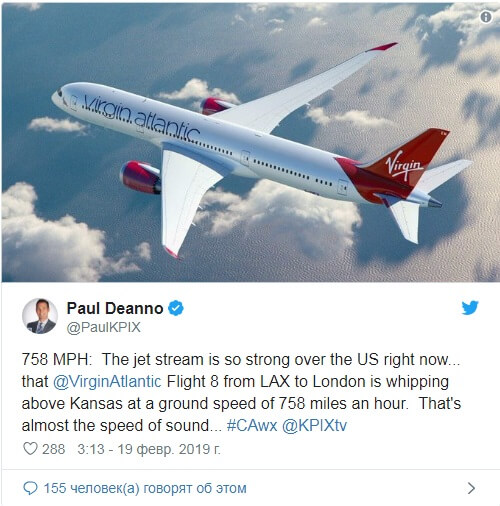Click the tweet text starting with 758 MPH
This screenshot has height=506, width=500.
coord(241,392)
